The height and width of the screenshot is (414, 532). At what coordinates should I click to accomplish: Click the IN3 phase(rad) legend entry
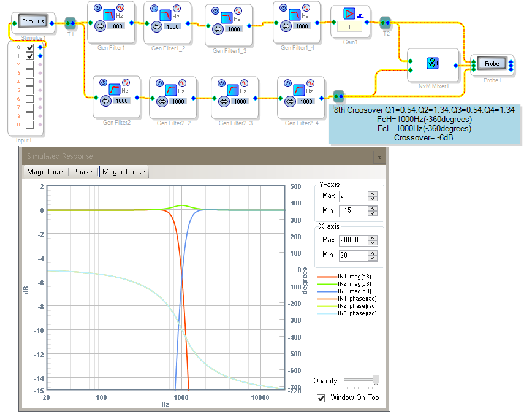click(x=347, y=313)
